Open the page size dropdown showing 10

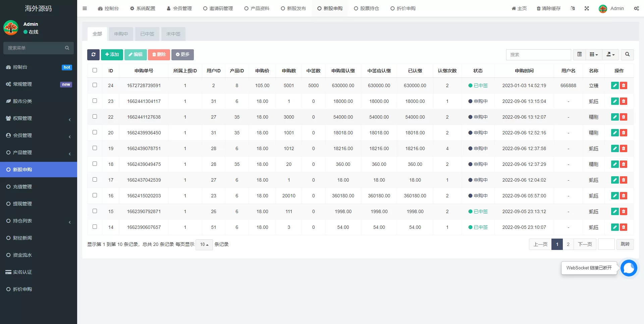(204, 245)
